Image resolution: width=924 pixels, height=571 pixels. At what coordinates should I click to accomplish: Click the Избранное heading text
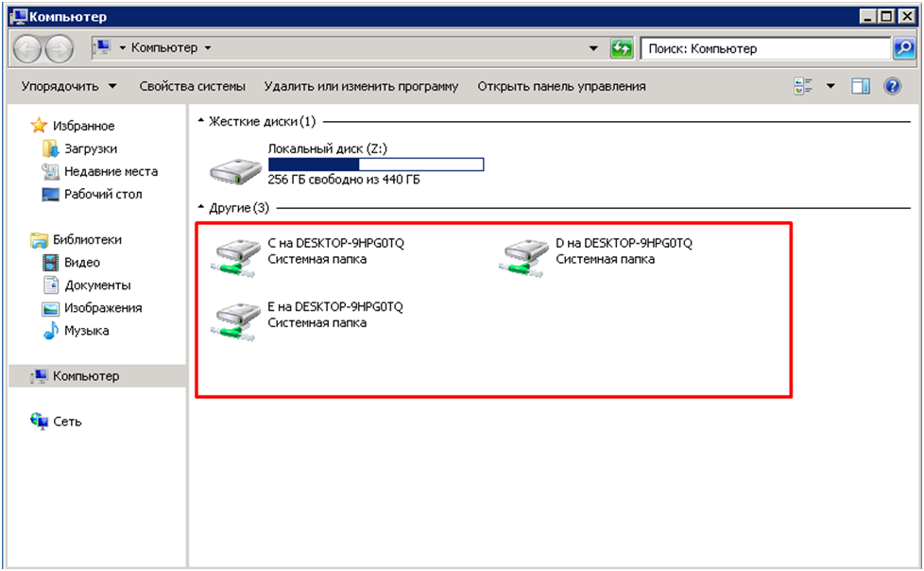pos(84,126)
